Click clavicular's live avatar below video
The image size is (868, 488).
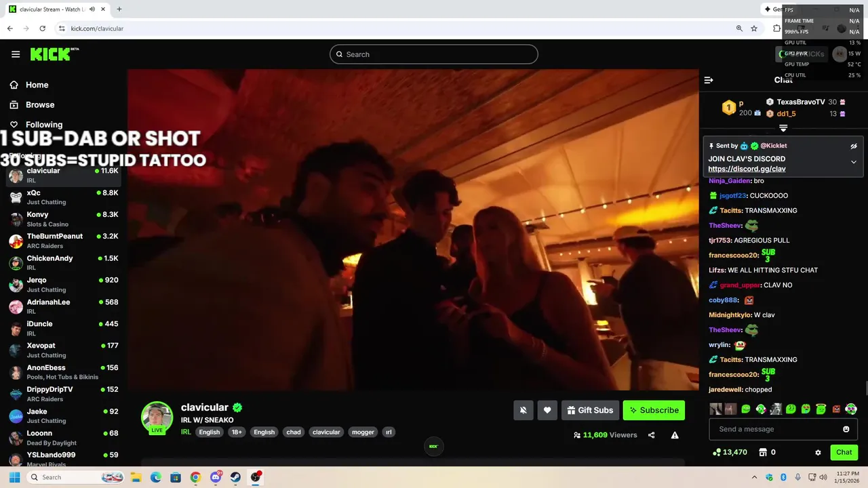(157, 418)
